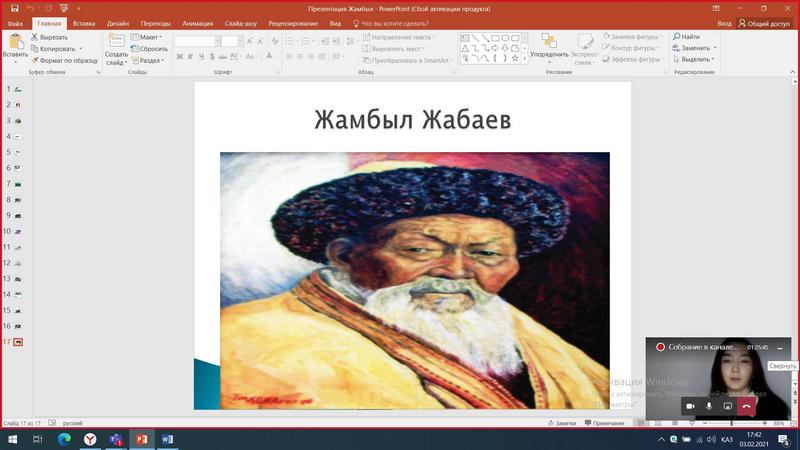Select the rectangle shape in shapes gallery
800x450 pixels.
[x=495, y=38]
